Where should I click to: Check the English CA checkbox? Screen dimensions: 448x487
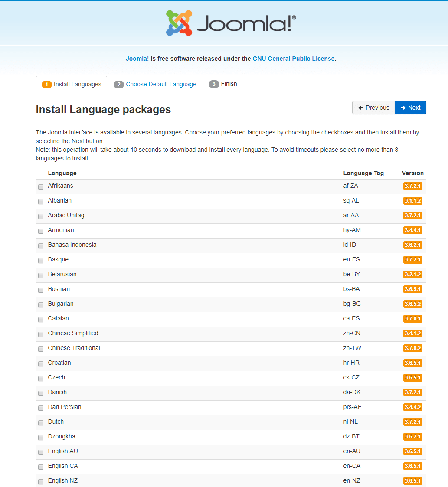click(41, 467)
